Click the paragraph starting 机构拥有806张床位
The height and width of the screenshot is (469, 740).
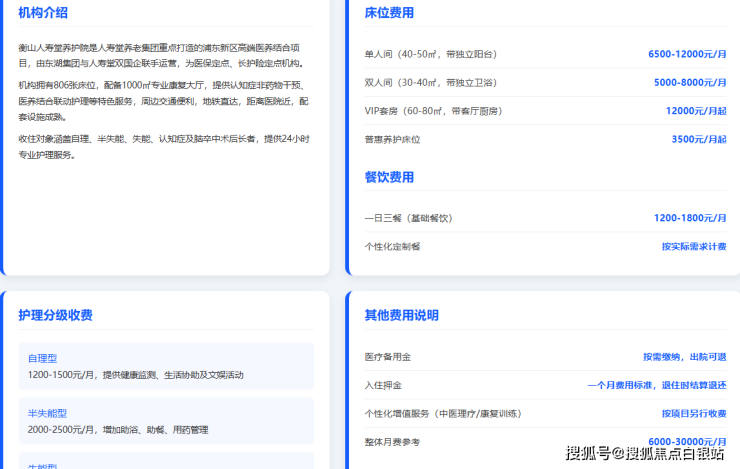(164, 101)
